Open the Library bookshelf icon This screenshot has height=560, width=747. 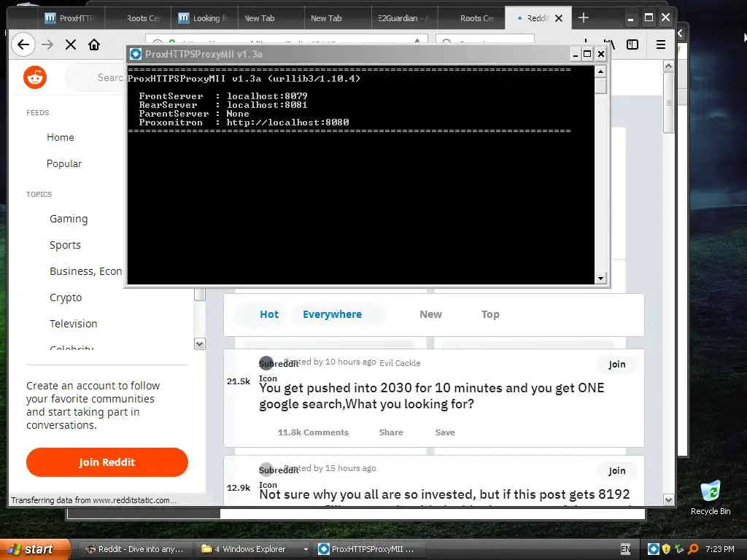611,44
